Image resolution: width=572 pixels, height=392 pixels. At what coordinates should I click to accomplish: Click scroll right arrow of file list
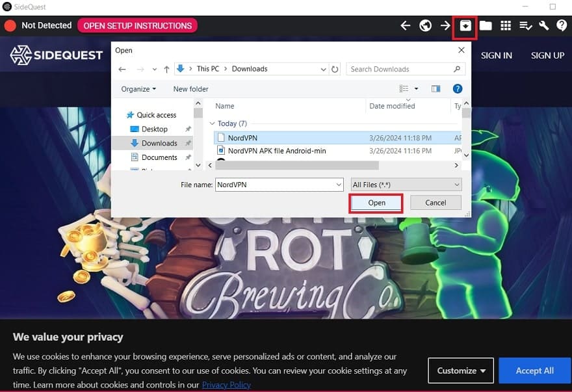pyautogui.click(x=456, y=165)
